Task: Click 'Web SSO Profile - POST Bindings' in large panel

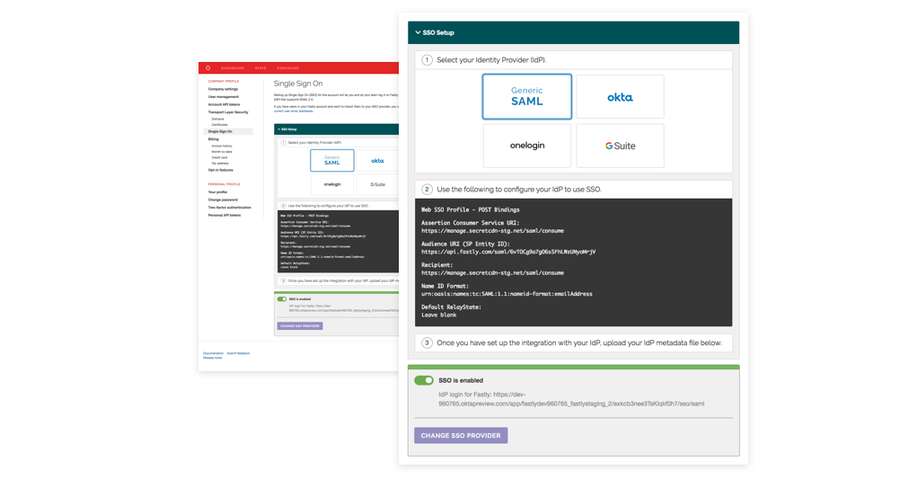Action: (x=471, y=210)
